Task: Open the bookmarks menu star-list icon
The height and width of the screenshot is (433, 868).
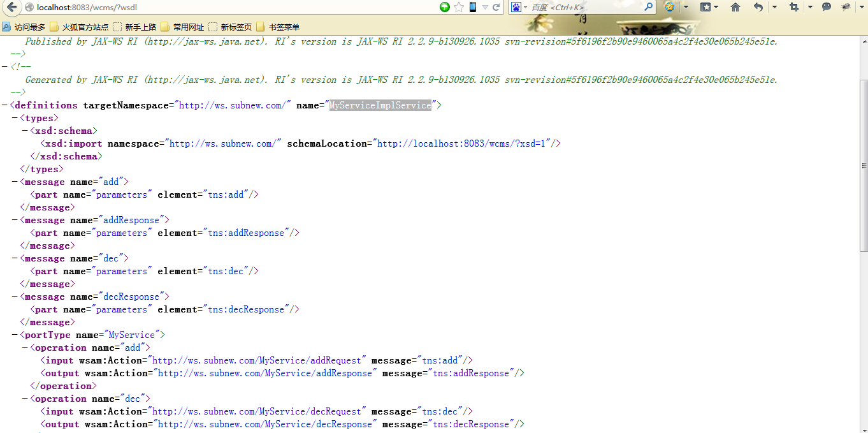Action: 706,7
